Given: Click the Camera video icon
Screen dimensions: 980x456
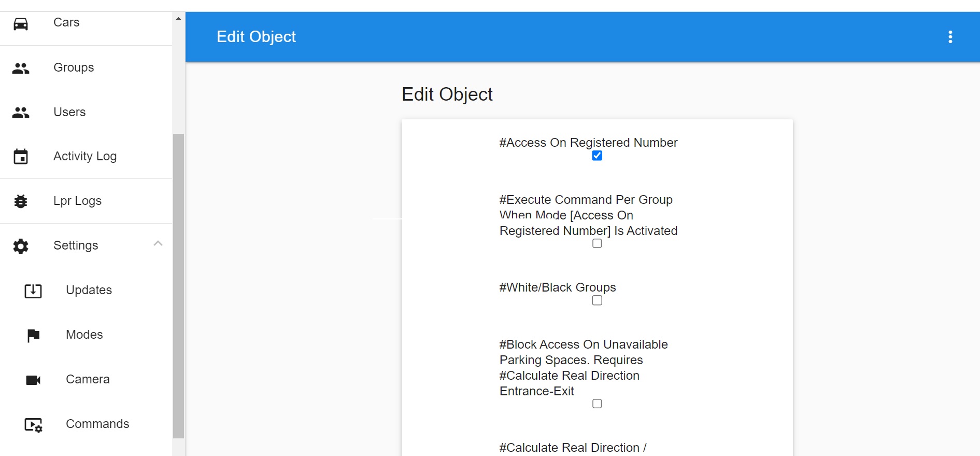Looking at the screenshot, I should tap(33, 380).
